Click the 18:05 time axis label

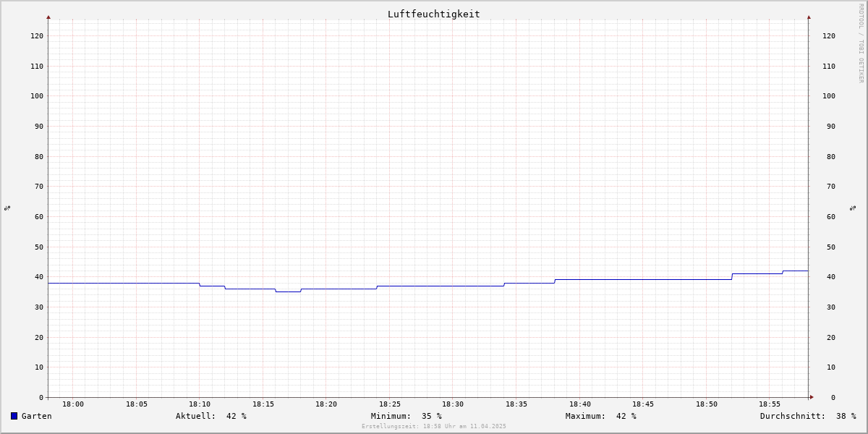(137, 404)
